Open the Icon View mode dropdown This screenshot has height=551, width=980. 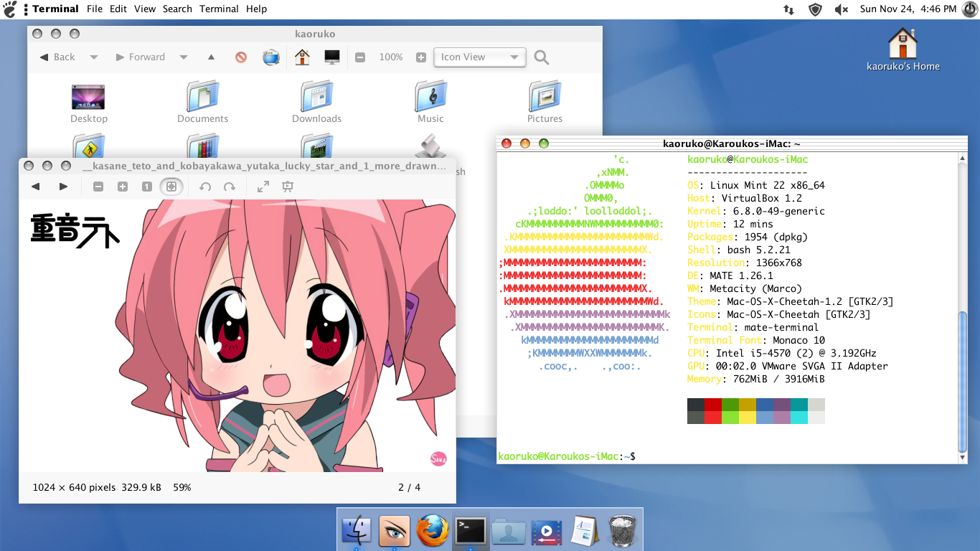480,57
